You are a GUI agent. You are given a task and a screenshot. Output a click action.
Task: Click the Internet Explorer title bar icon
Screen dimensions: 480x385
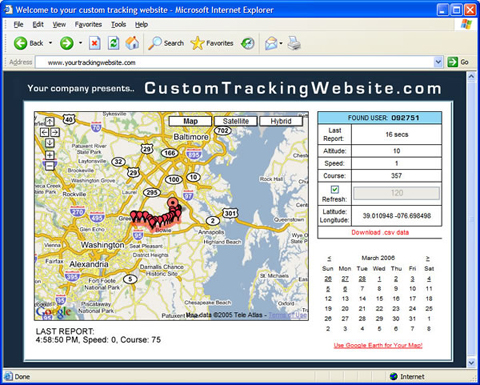tap(8, 9)
